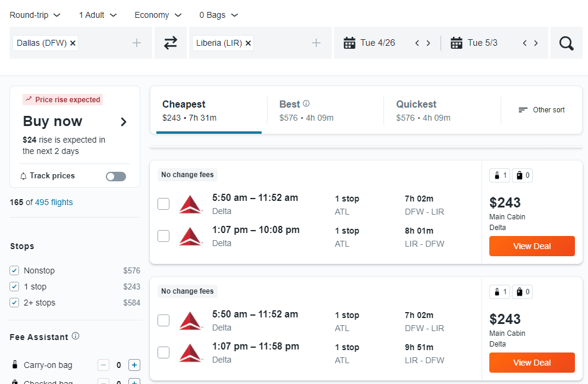Open the Other sort menu

(541, 109)
